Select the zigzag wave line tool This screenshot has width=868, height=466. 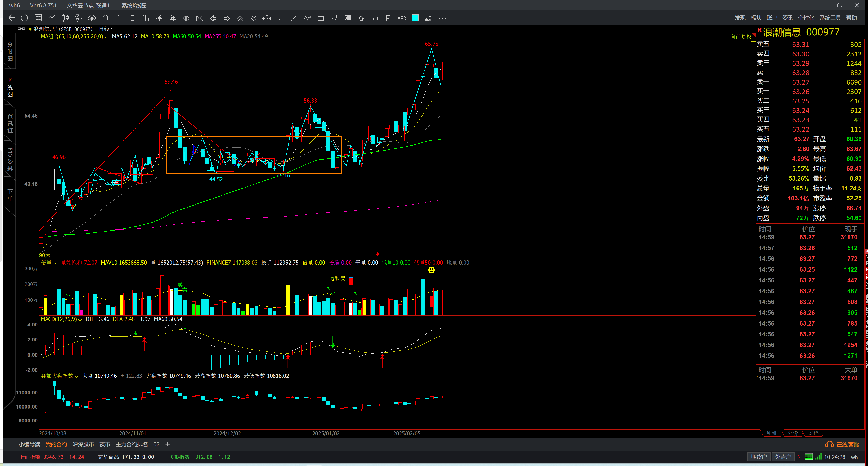[307, 18]
